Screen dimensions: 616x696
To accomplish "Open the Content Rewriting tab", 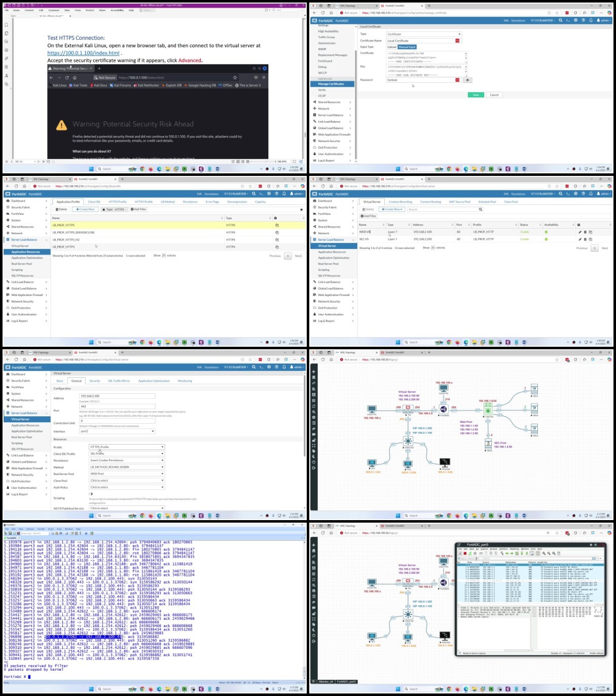I will (401, 202).
